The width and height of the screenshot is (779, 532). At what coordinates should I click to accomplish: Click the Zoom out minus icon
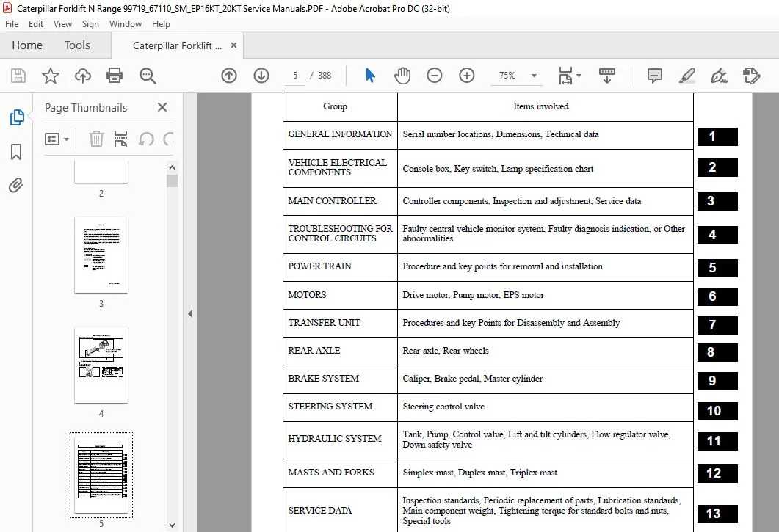click(434, 76)
